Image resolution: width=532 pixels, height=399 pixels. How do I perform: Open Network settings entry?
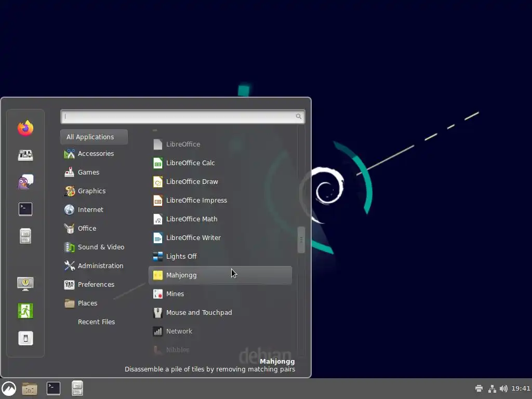pyautogui.click(x=220, y=331)
